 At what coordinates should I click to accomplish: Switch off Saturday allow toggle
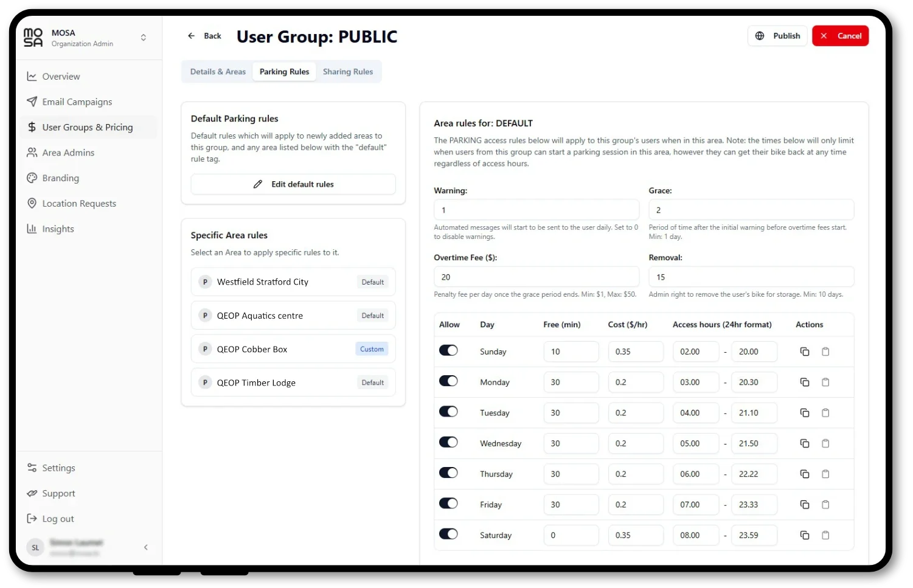[x=448, y=534]
